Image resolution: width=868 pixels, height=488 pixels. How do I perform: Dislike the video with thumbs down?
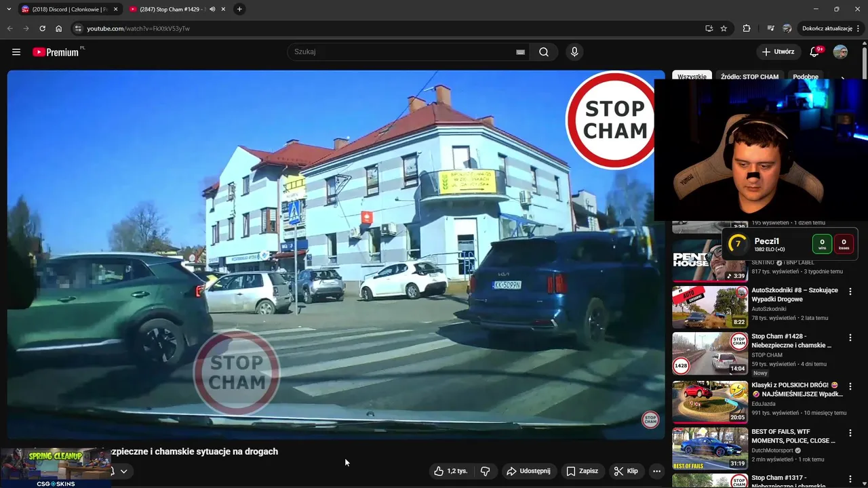tap(486, 471)
